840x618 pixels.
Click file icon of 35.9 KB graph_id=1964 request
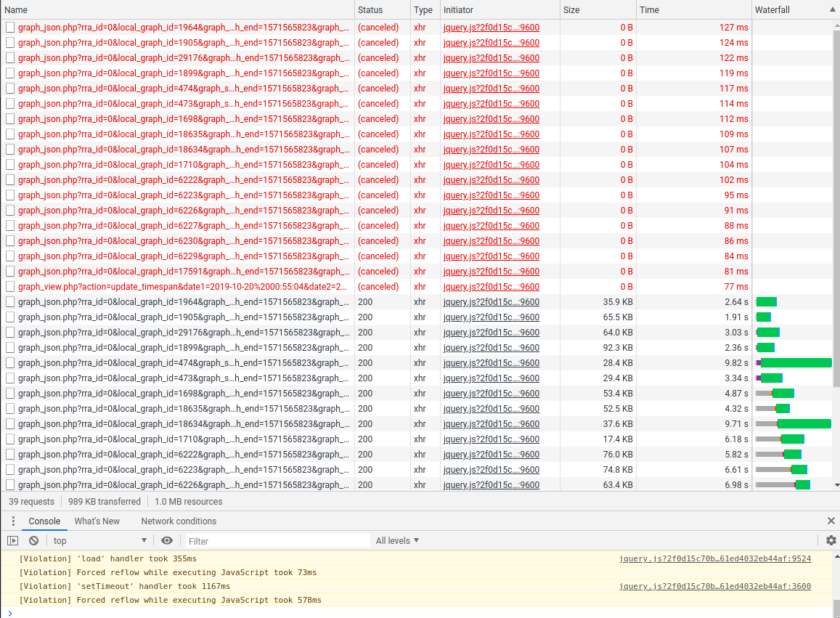pyautogui.click(x=10, y=302)
